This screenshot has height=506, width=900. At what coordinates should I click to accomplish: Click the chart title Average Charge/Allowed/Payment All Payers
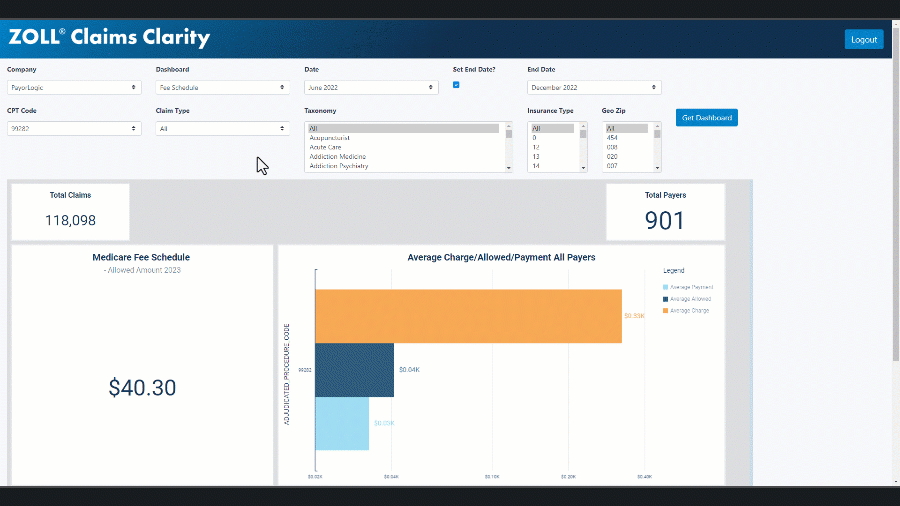tap(501, 258)
